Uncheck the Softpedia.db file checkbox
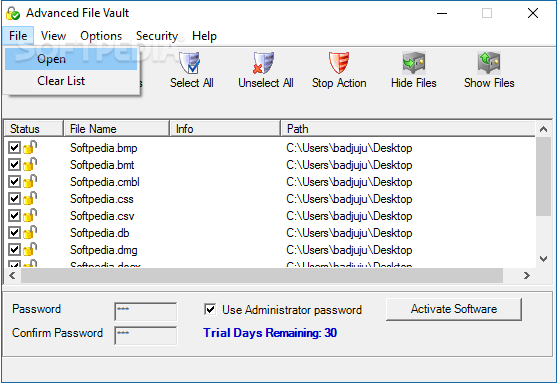 (14, 233)
